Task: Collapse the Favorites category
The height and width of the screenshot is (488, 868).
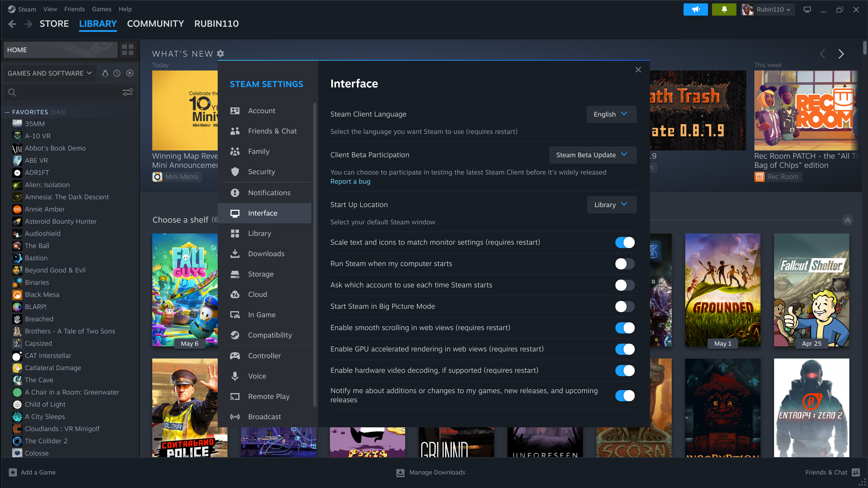Action: coord(7,112)
